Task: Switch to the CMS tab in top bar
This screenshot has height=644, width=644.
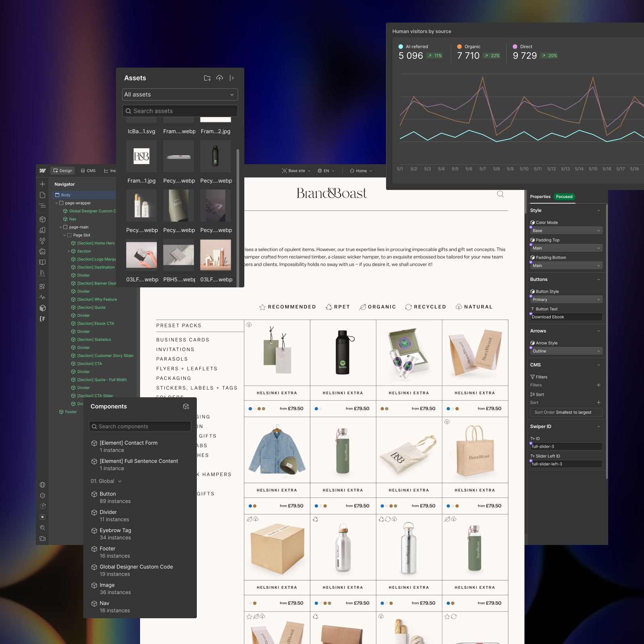Action: coord(88,171)
